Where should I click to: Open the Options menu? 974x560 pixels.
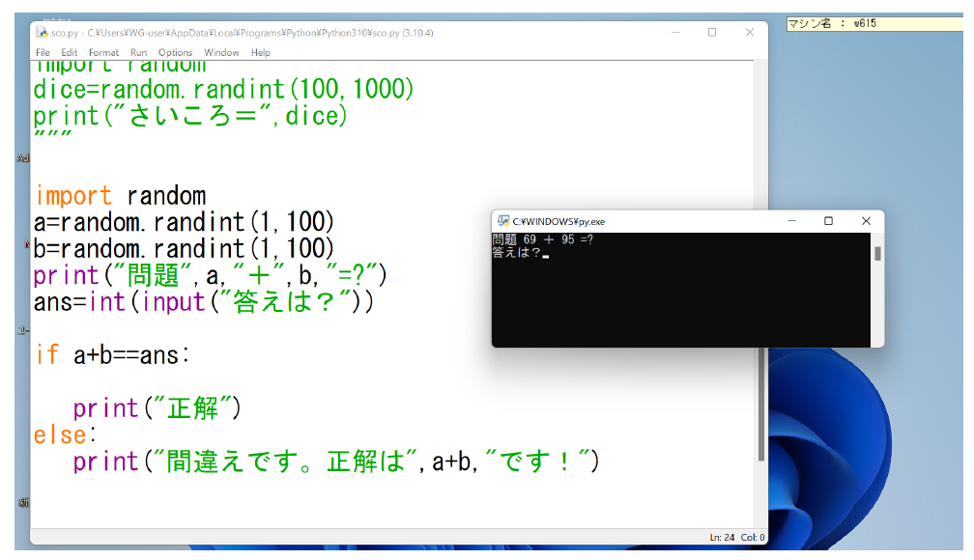(175, 52)
